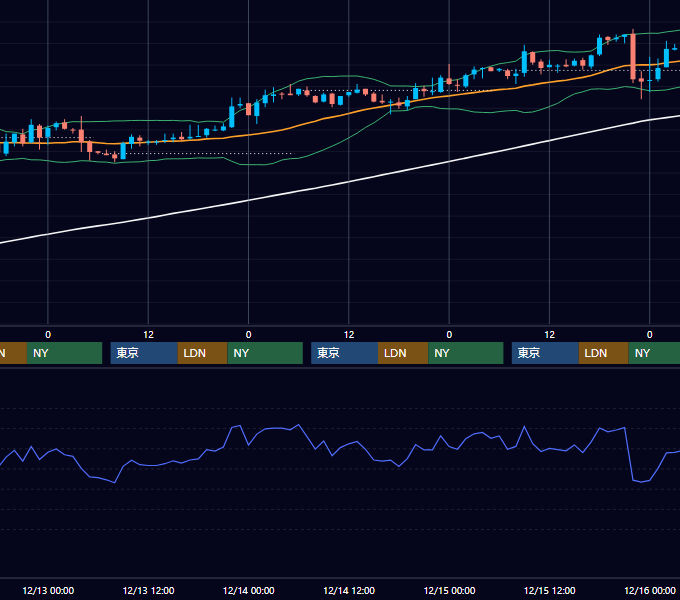Click the 12/13 12:00 date label
This screenshot has width=680, height=600.
[x=148, y=590]
